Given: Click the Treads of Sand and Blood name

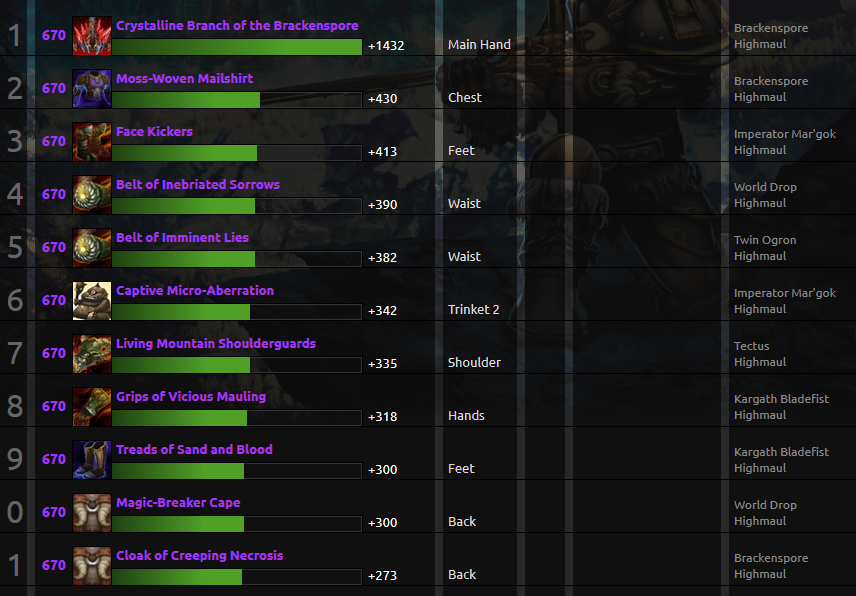Looking at the screenshot, I should tap(194, 449).
